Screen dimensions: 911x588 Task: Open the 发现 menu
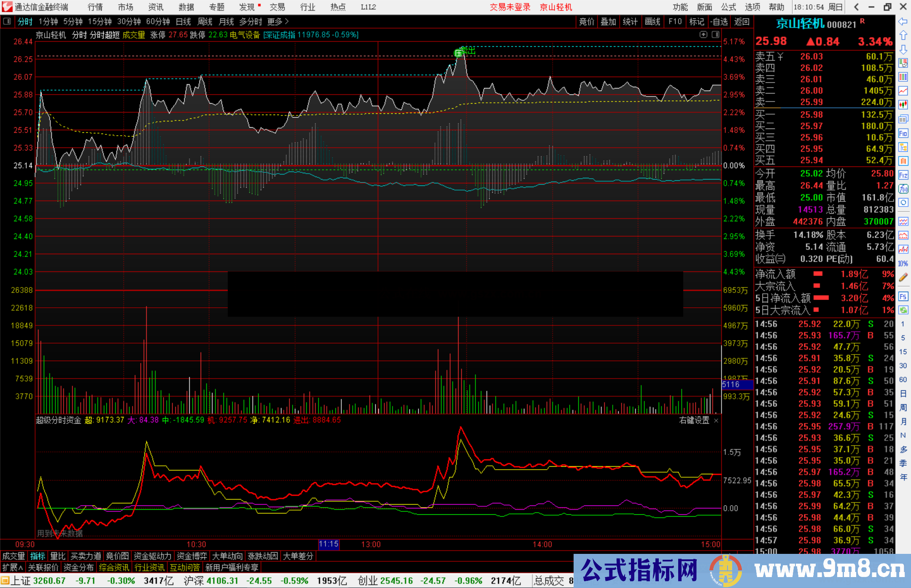coord(247,7)
